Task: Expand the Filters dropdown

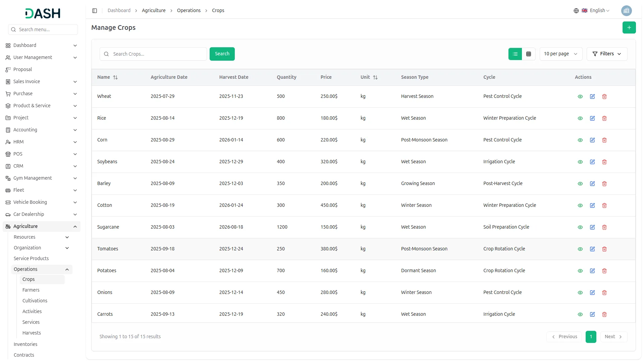Action: (x=607, y=54)
